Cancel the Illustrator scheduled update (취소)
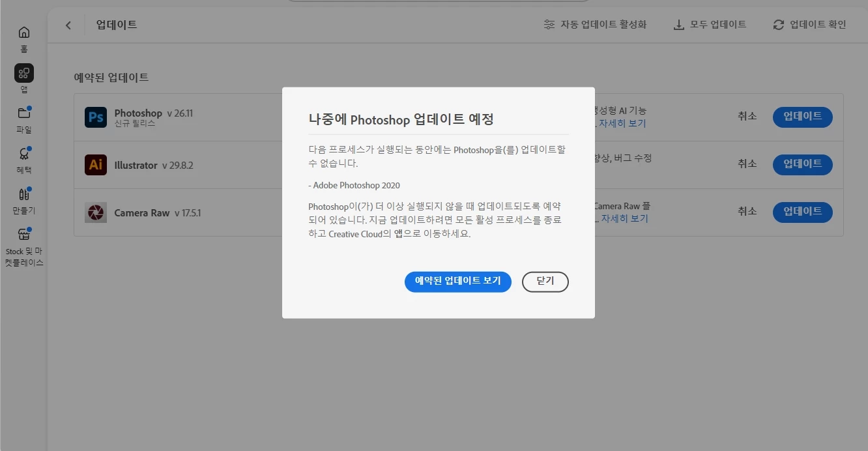This screenshot has width=868, height=451. (747, 164)
